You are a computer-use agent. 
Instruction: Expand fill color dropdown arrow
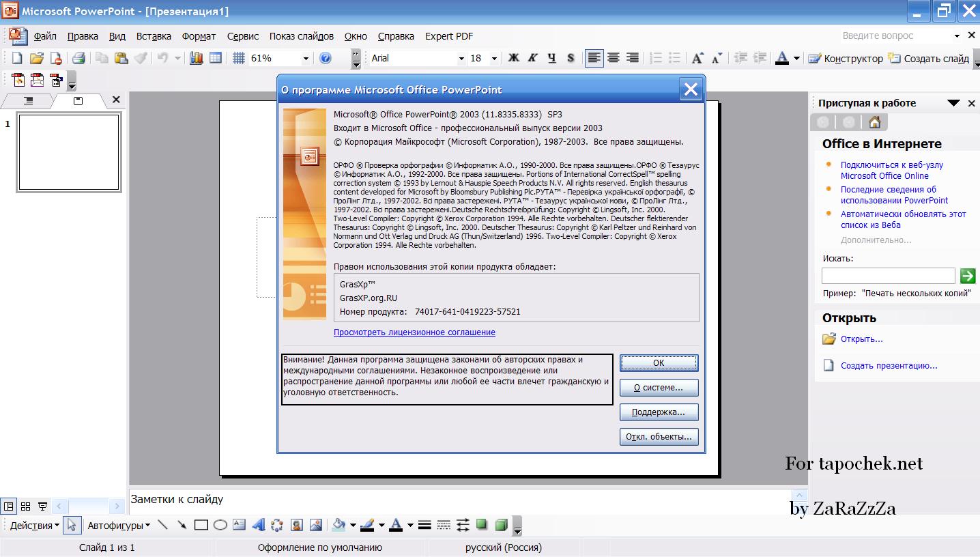click(353, 525)
